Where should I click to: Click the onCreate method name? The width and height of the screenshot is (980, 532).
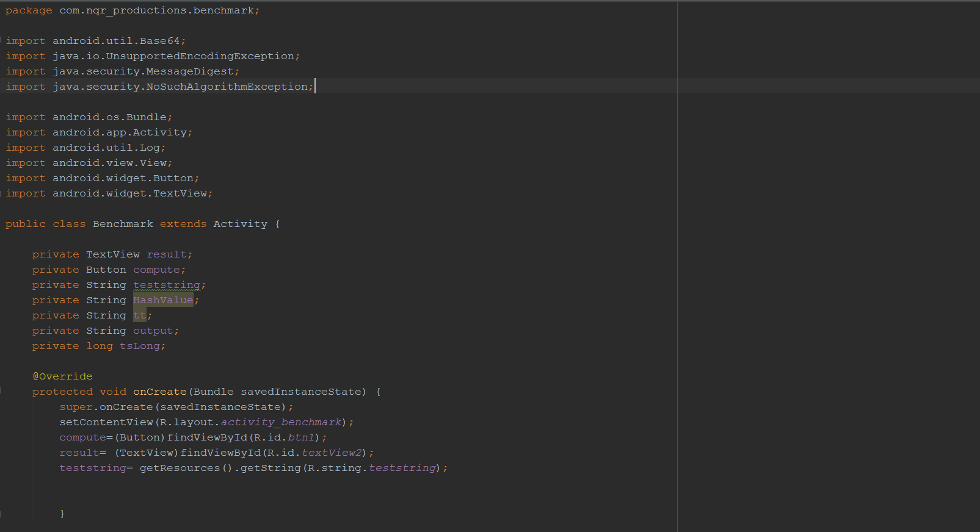tap(159, 392)
